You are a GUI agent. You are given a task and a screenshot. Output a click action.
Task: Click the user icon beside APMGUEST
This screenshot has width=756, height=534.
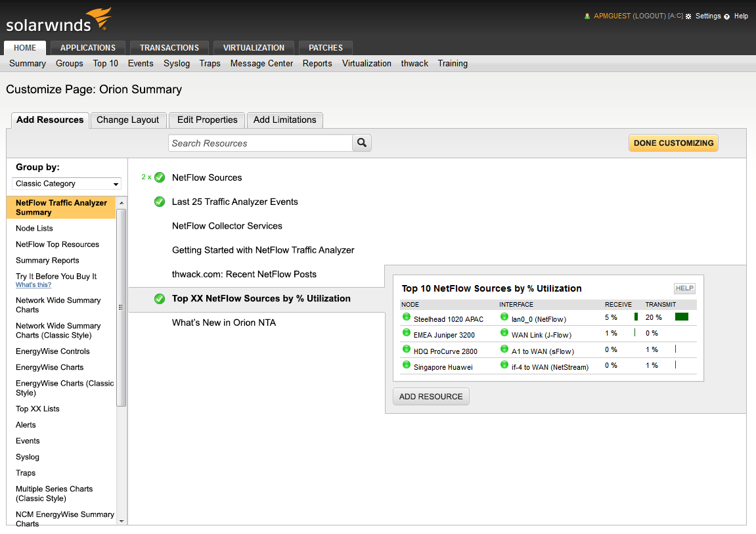click(587, 16)
